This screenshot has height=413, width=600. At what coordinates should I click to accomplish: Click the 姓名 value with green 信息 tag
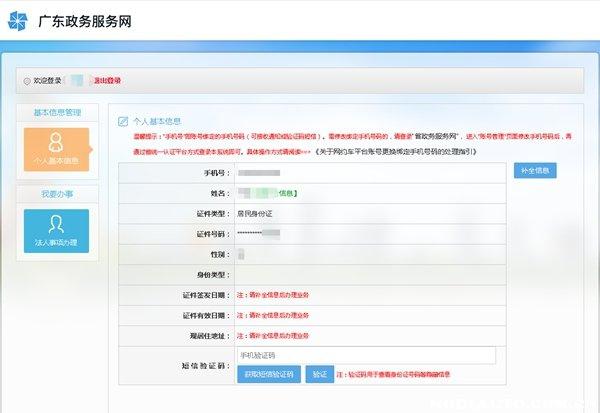[267, 193]
